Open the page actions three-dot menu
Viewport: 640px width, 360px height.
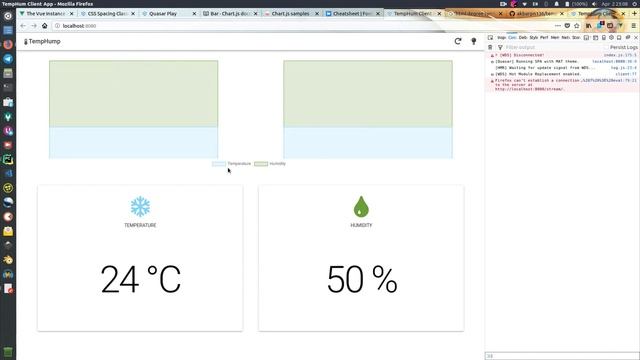558,26
